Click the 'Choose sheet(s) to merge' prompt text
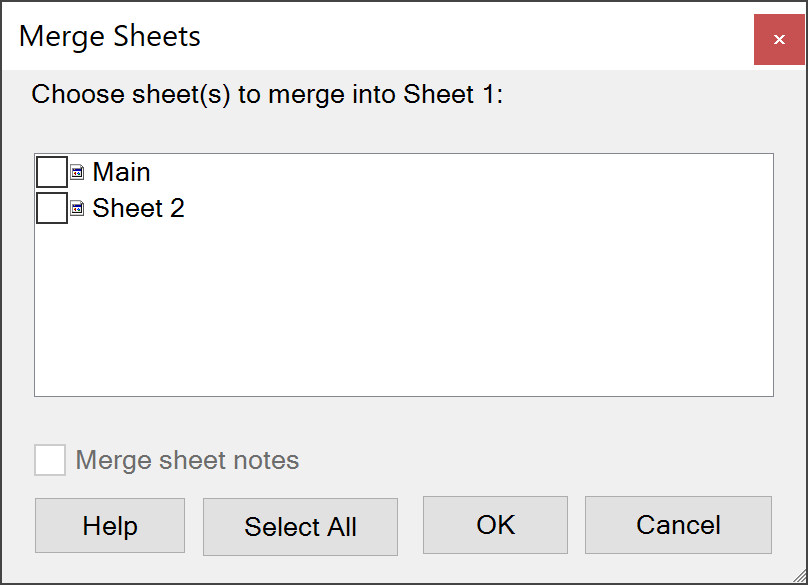Screen dimensions: 808x585 pos(200,95)
